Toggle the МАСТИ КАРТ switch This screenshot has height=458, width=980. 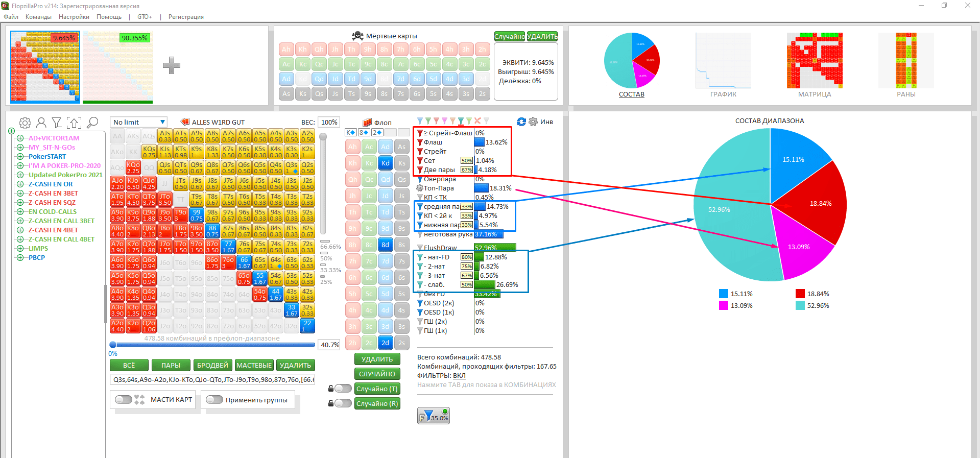[124, 399]
